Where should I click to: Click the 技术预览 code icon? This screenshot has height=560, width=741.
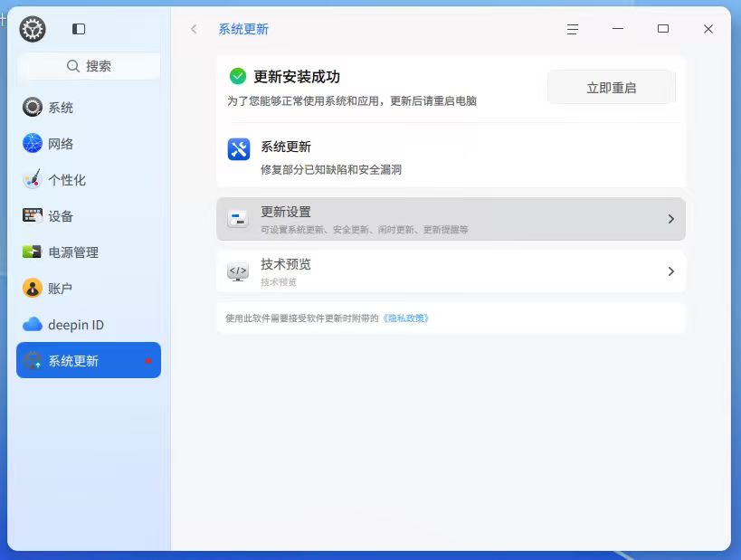point(238,271)
